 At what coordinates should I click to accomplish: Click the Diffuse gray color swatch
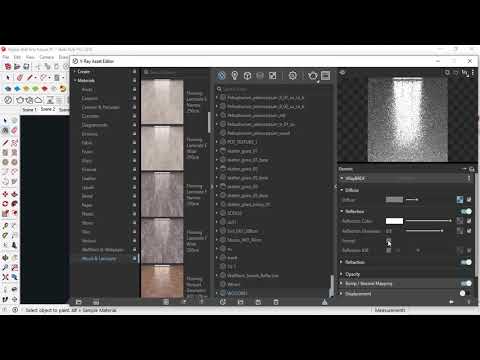click(394, 200)
